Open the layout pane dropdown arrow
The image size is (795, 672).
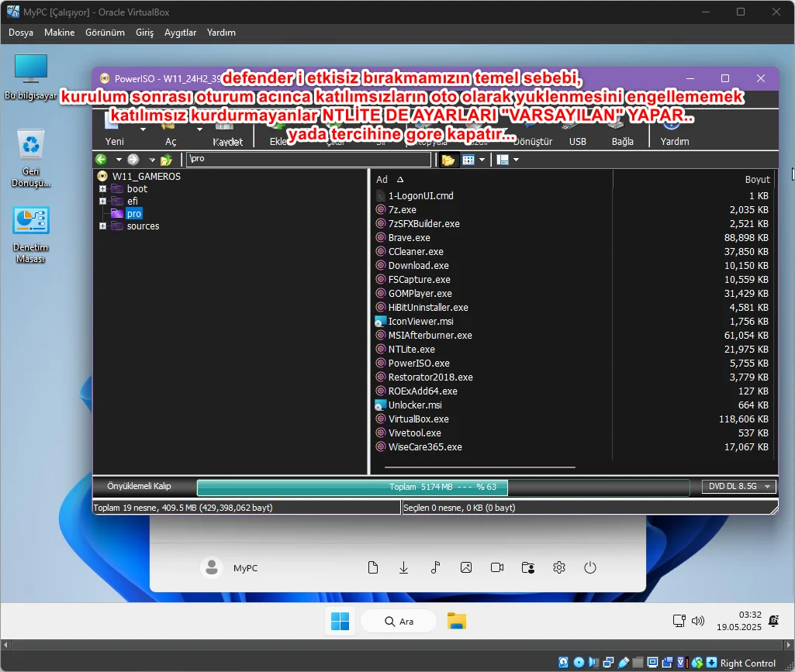516,160
